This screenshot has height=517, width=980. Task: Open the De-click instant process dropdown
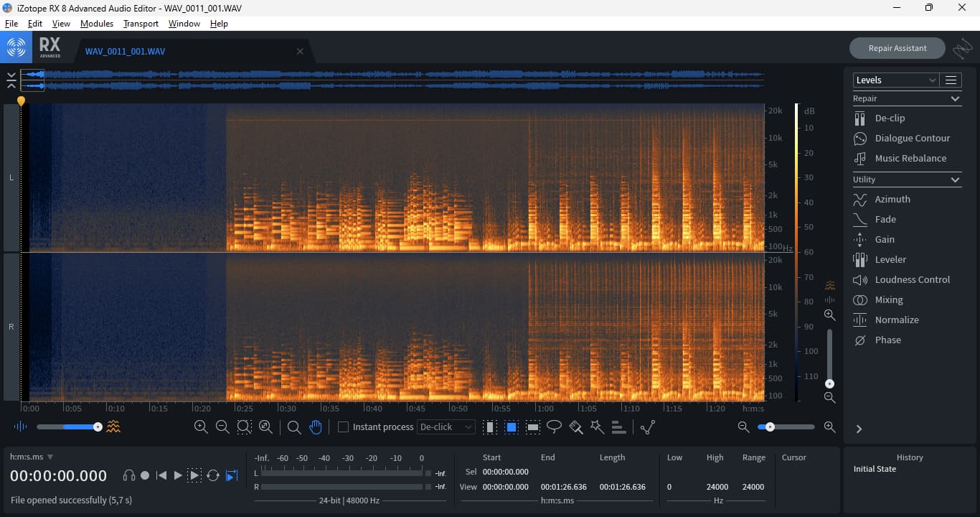pyautogui.click(x=446, y=427)
